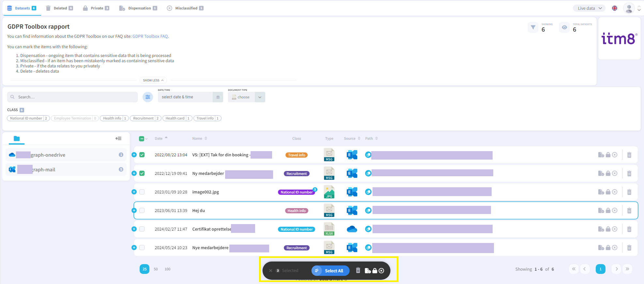Open the Live data dropdown
Screen dimensions: 644x284
[589, 8]
